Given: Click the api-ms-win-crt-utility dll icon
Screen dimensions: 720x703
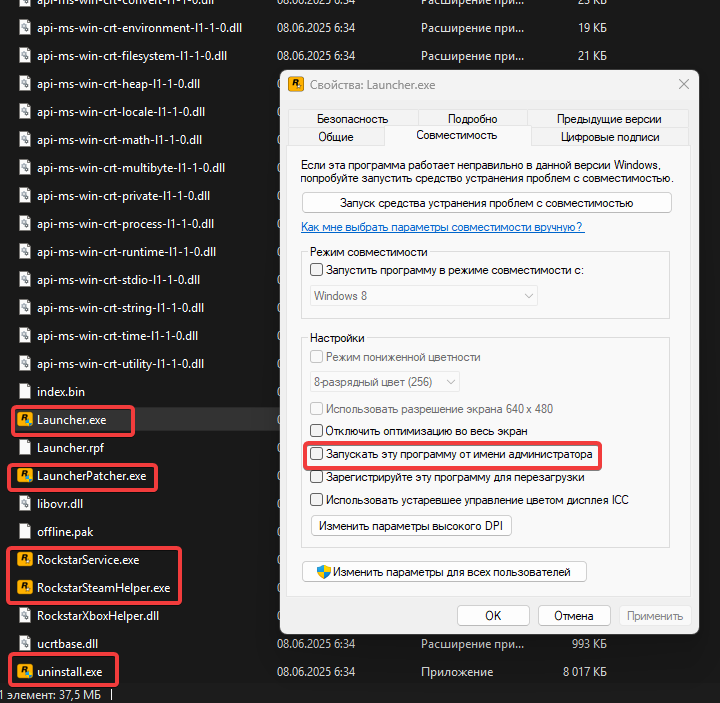Looking at the screenshot, I should point(25,364).
